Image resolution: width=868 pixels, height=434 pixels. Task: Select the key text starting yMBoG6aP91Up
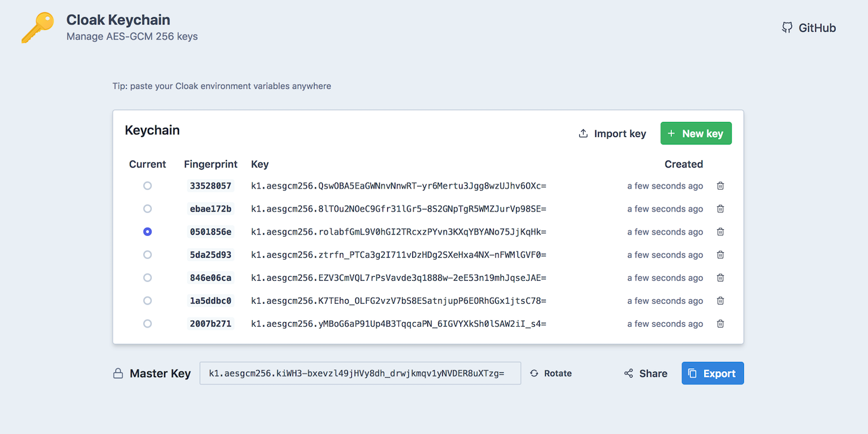[399, 324]
